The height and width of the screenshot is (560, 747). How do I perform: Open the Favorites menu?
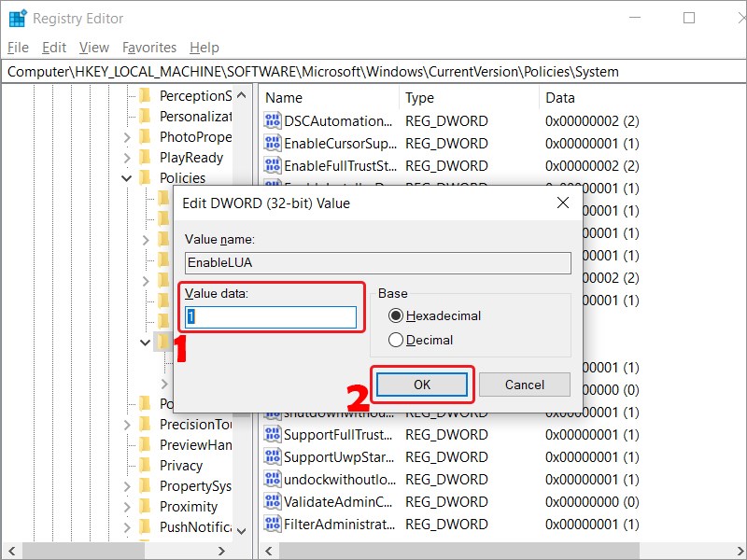pos(149,47)
